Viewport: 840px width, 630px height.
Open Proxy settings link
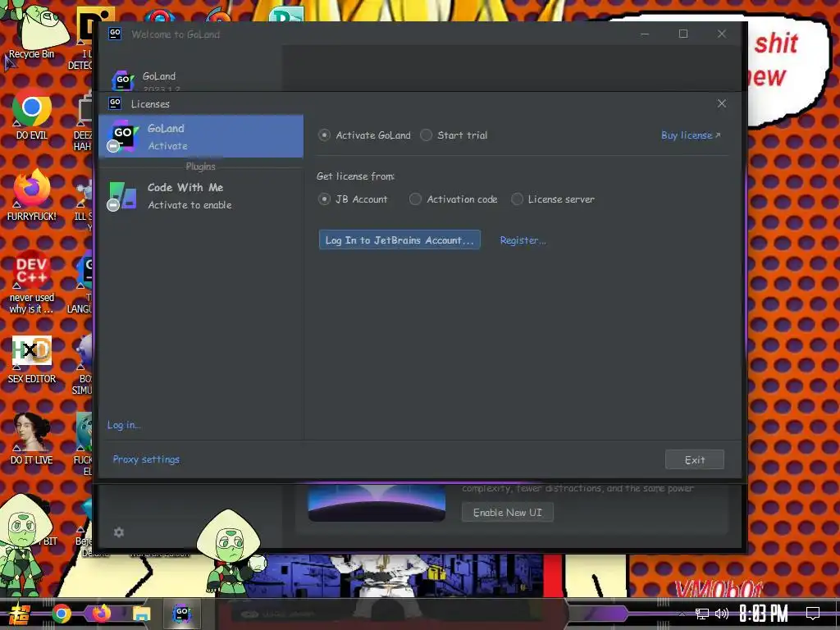(x=146, y=459)
